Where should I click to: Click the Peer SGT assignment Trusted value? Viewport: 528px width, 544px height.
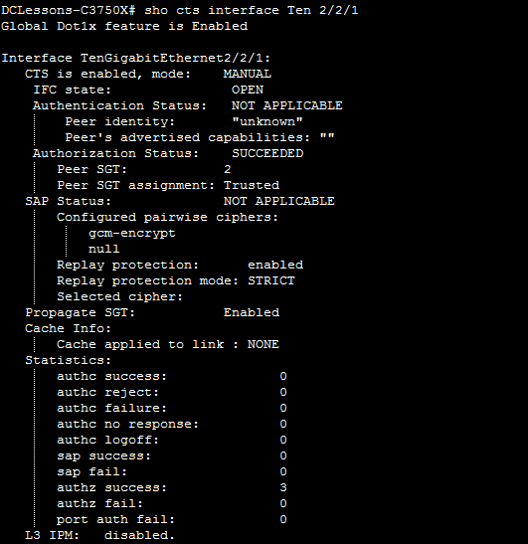click(252, 185)
